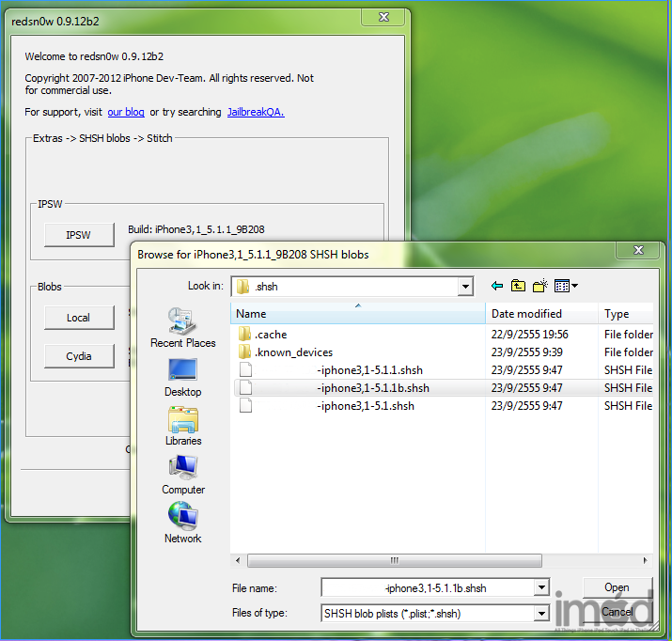This screenshot has width=672, height=641.
Task: Create a new folder in .shsh
Action: pyautogui.click(x=540, y=286)
